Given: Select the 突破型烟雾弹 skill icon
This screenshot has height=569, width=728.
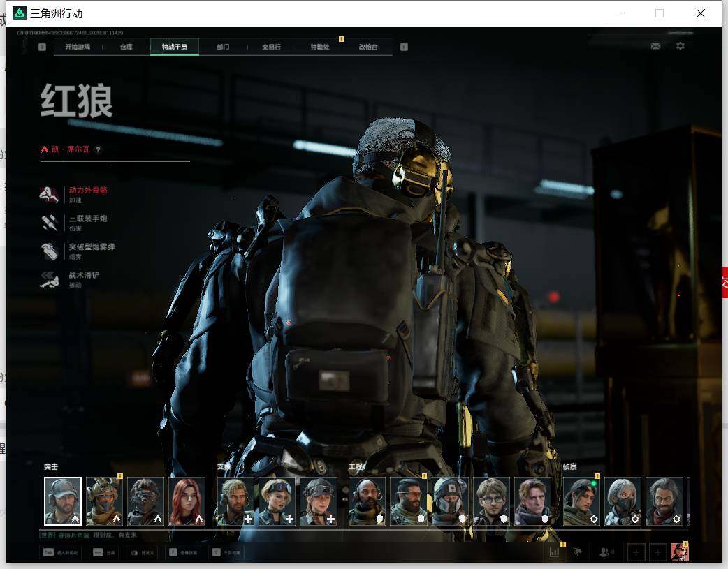Looking at the screenshot, I should pos(50,251).
